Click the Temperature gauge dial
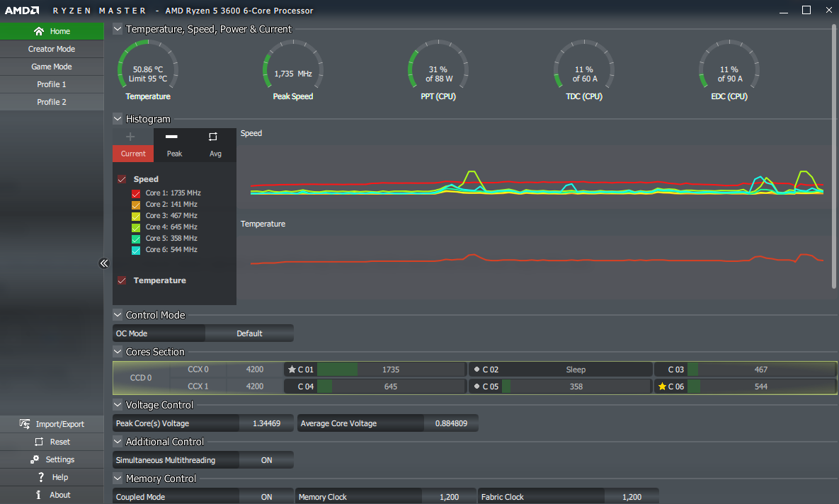The height and width of the screenshot is (504, 839). pyautogui.click(x=148, y=69)
